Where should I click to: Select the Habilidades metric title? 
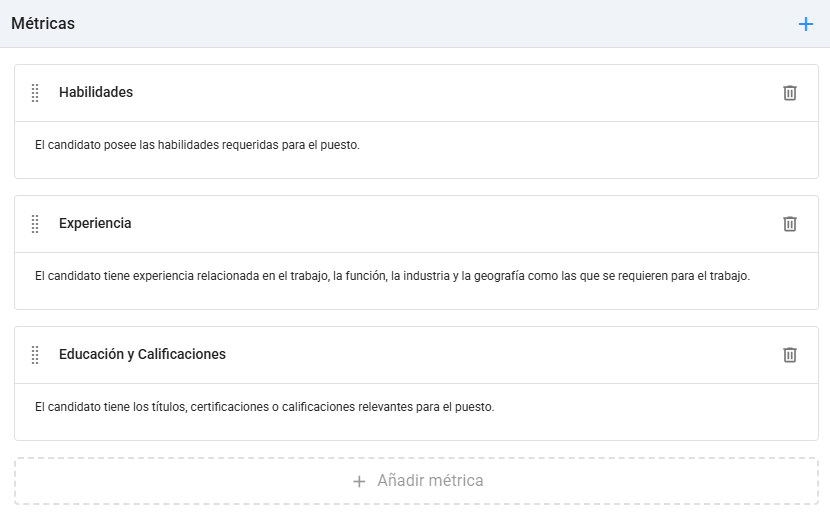[x=96, y=92]
